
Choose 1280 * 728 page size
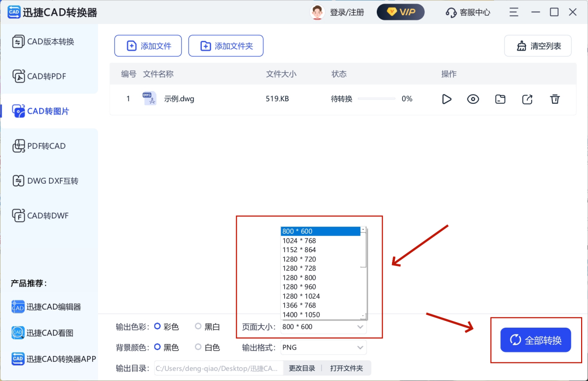pos(320,268)
